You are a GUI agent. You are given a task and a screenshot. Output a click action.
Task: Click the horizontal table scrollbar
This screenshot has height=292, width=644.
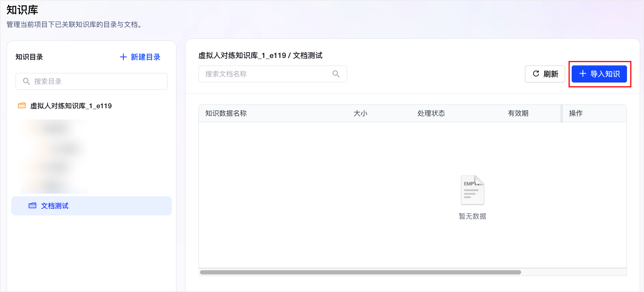pyautogui.click(x=360, y=272)
